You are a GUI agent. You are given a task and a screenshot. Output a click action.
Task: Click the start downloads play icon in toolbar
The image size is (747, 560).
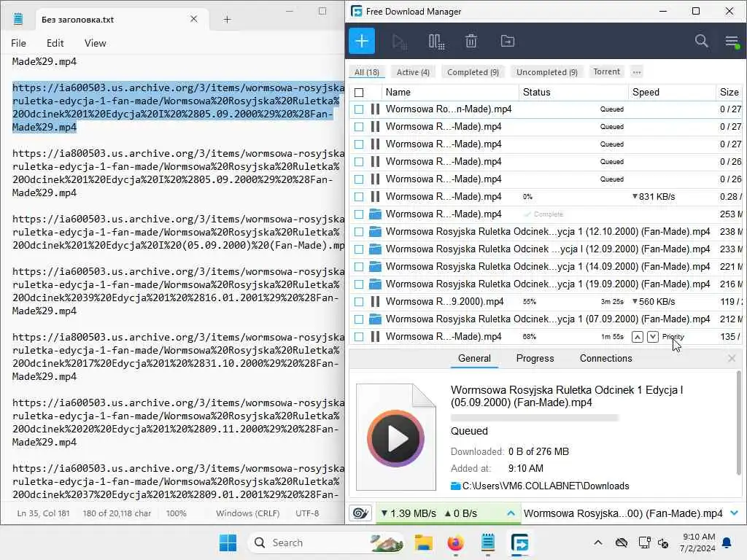(x=399, y=42)
